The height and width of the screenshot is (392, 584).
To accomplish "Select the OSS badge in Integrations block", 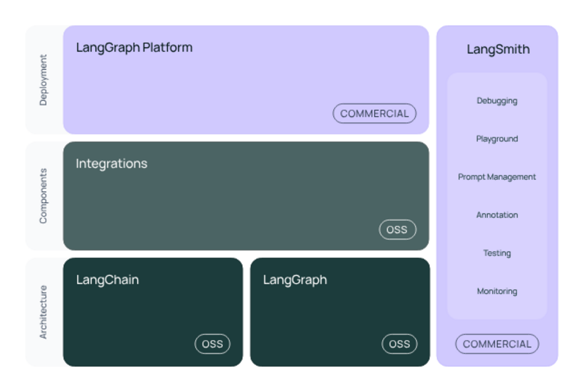I will tap(397, 229).
